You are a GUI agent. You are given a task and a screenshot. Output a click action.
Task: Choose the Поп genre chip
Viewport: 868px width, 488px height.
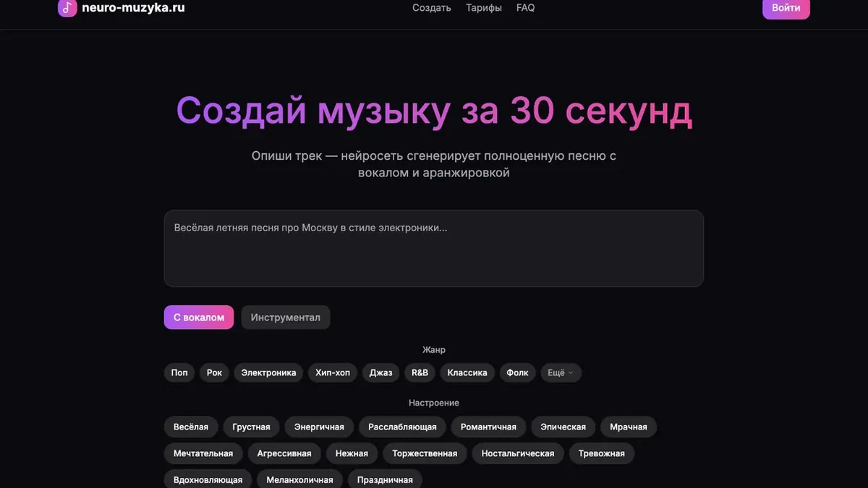tap(179, 373)
